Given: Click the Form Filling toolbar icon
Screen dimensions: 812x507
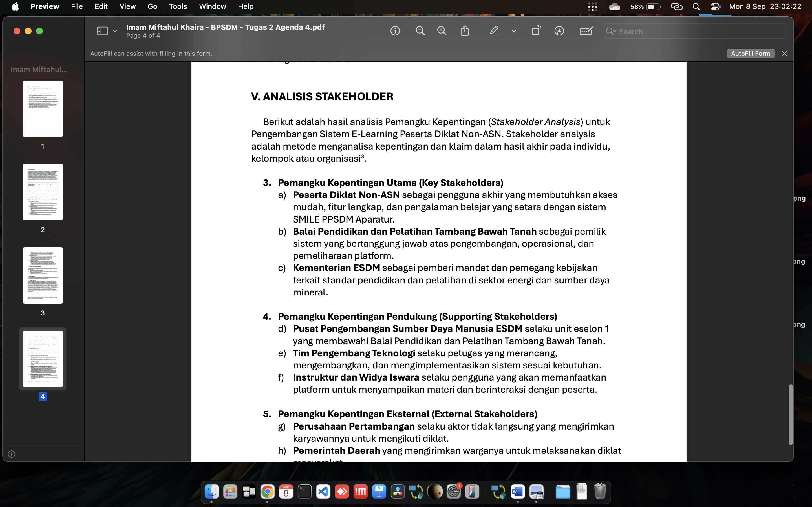Looking at the screenshot, I should (x=586, y=31).
